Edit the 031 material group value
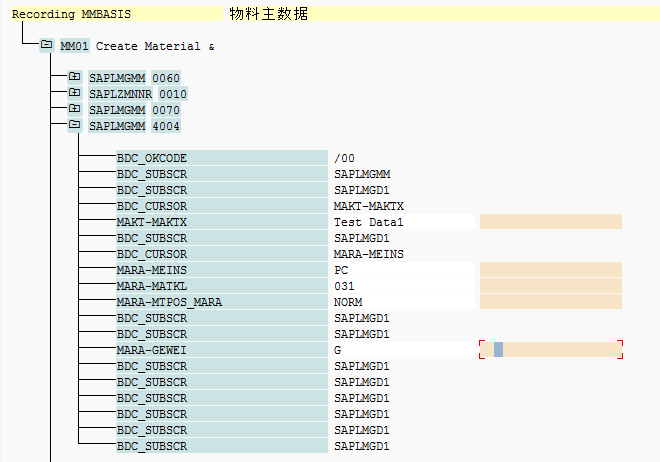This screenshot has width=660, height=462. [x=404, y=286]
